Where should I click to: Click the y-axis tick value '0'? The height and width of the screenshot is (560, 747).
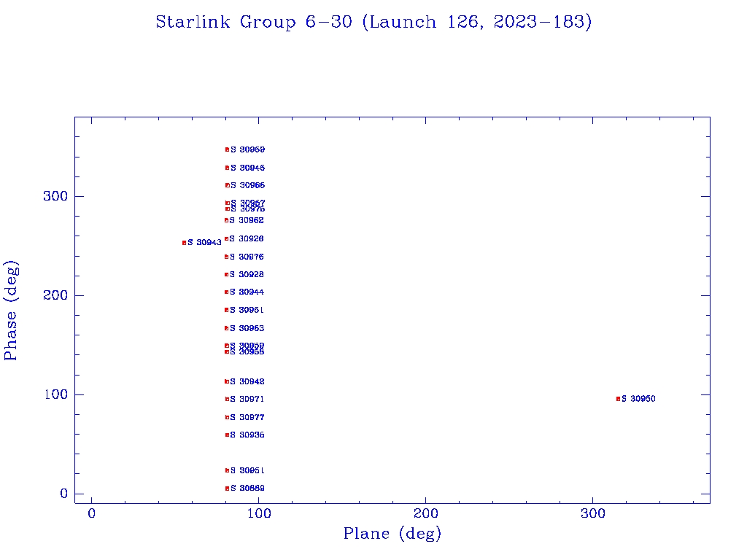pos(64,494)
